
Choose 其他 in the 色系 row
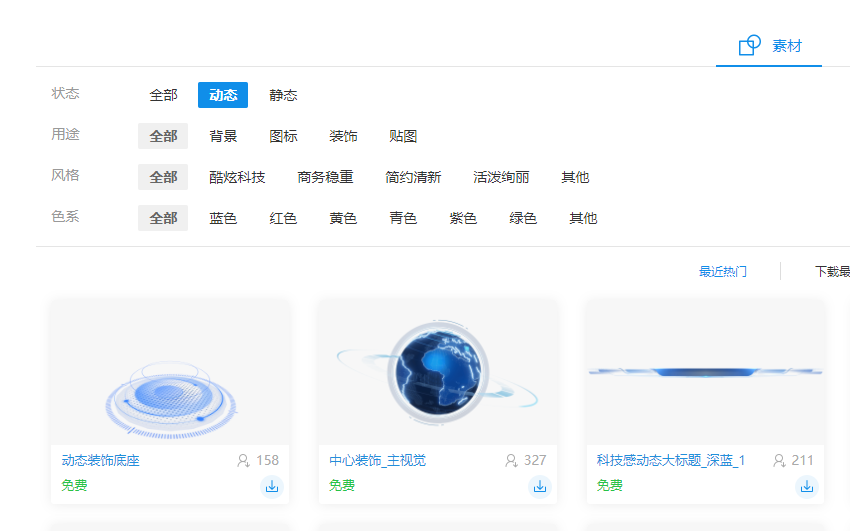[583, 218]
